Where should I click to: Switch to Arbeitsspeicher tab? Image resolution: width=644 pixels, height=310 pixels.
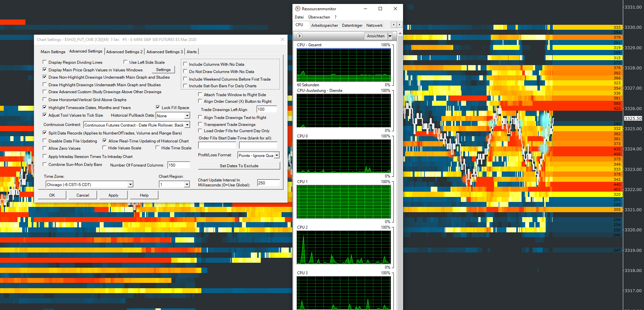[324, 25]
